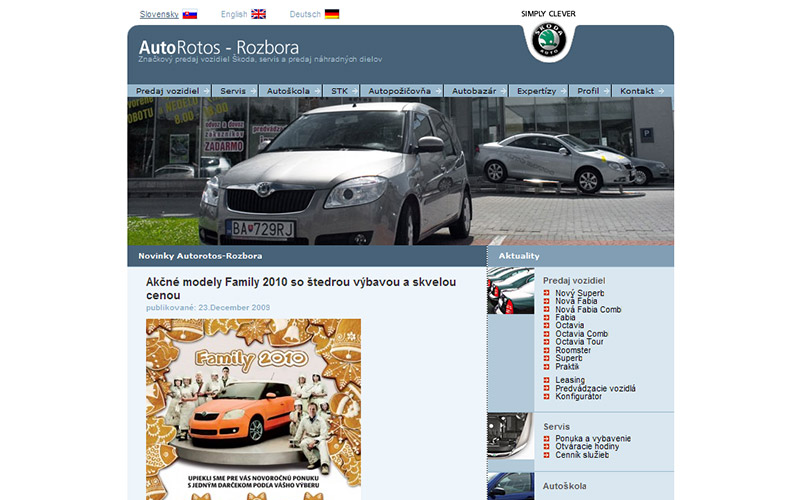Click the Predaj vozidiel sidebar heading
800x500 pixels.
tap(574, 281)
